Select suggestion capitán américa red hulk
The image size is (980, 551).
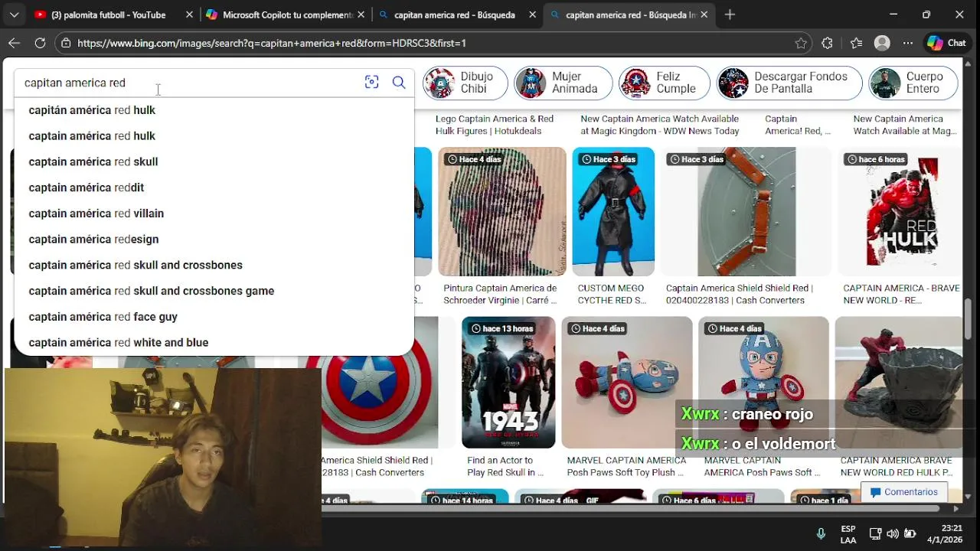[214, 110]
